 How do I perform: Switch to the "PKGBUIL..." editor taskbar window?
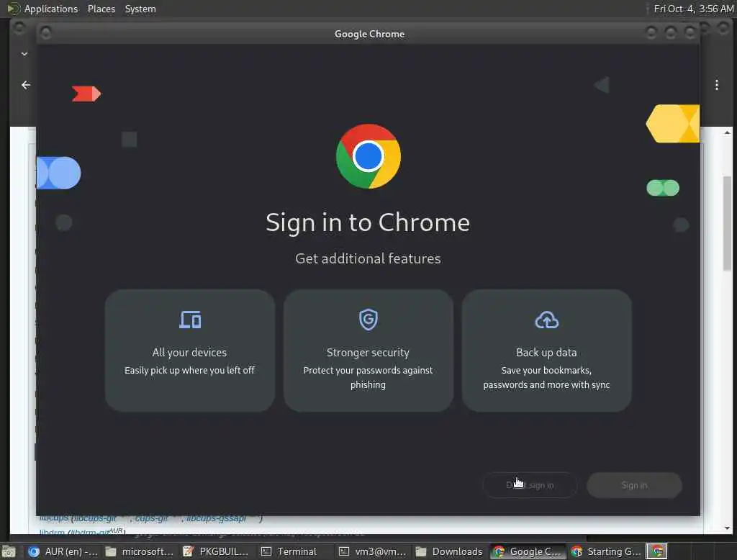pos(216,551)
